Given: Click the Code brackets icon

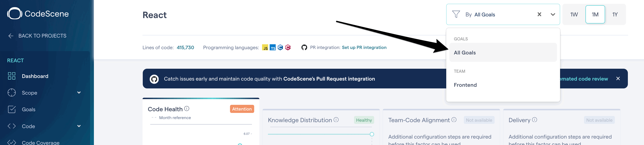Looking at the screenshot, I should [12, 126].
